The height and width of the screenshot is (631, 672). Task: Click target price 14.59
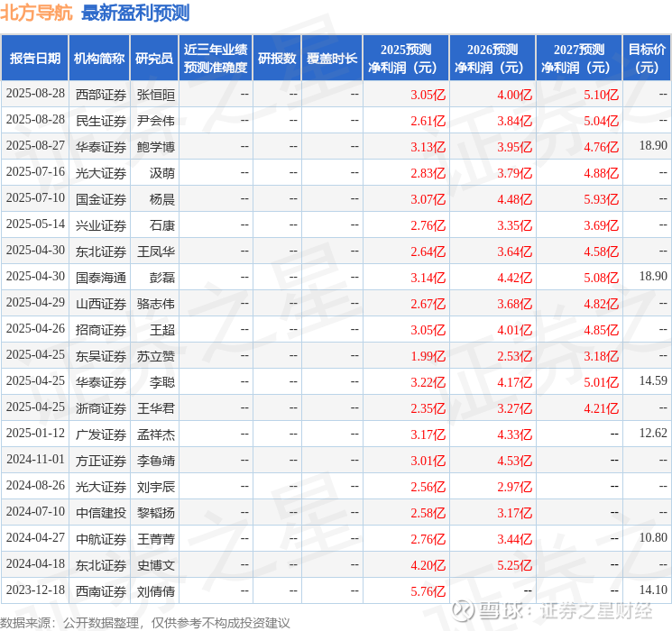[x=653, y=380]
